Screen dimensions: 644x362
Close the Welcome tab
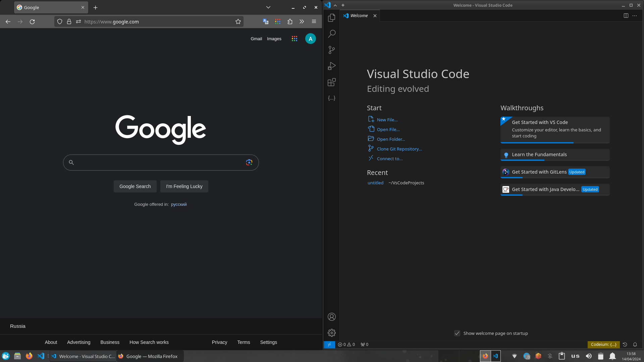point(375,16)
